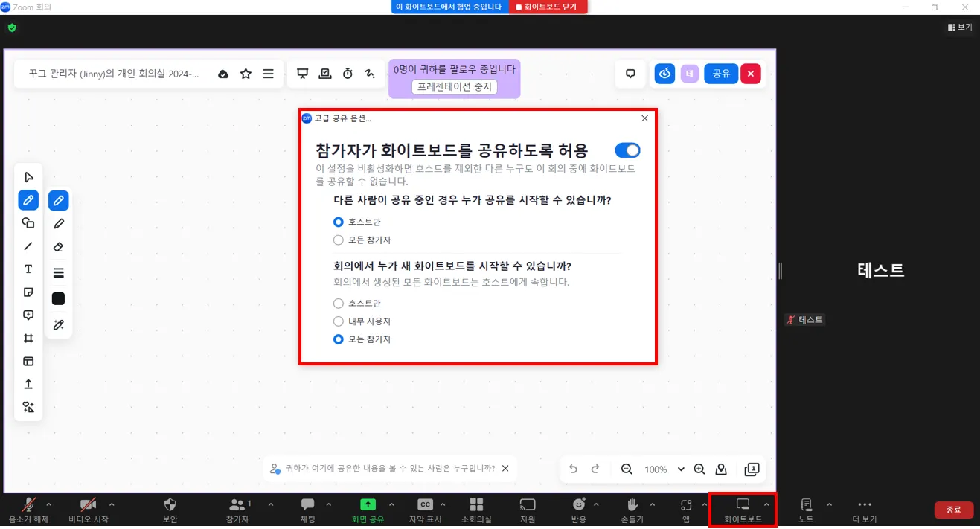The height and width of the screenshot is (529, 980).
Task: Open the templates layout tool
Action: (x=28, y=362)
